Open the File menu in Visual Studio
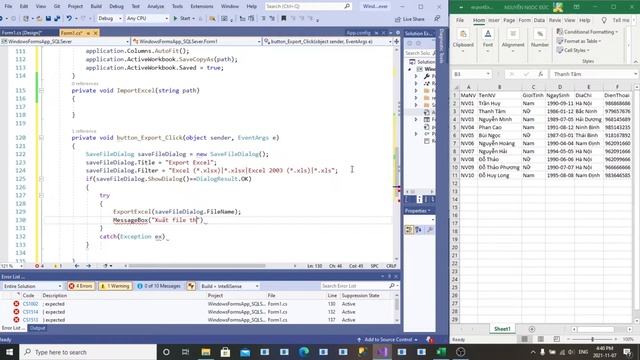This screenshot has width=640, height=360. (x=8, y=7)
